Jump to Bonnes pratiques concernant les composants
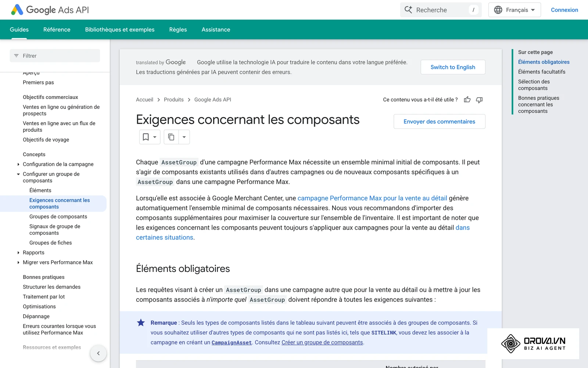588x368 pixels. point(538,105)
